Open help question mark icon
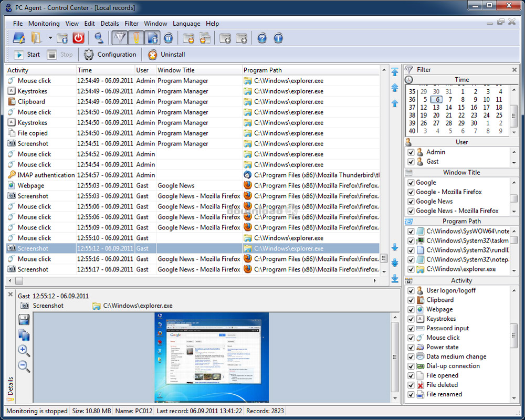The width and height of the screenshot is (525, 420). [262, 38]
